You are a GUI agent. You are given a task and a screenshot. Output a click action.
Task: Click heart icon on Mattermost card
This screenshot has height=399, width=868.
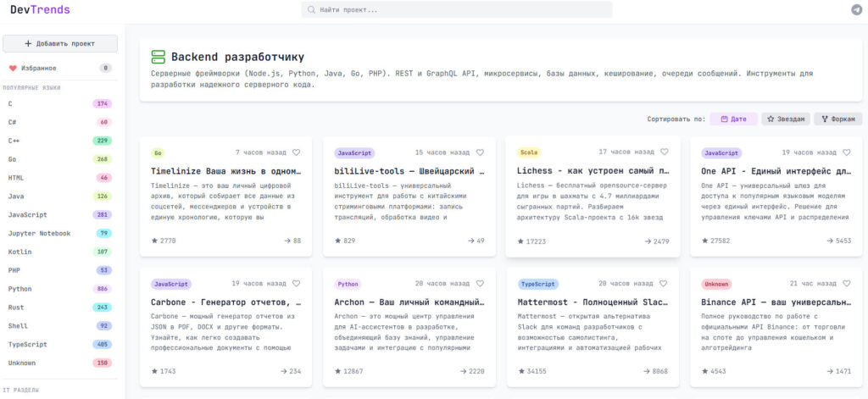click(x=664, y=284)
